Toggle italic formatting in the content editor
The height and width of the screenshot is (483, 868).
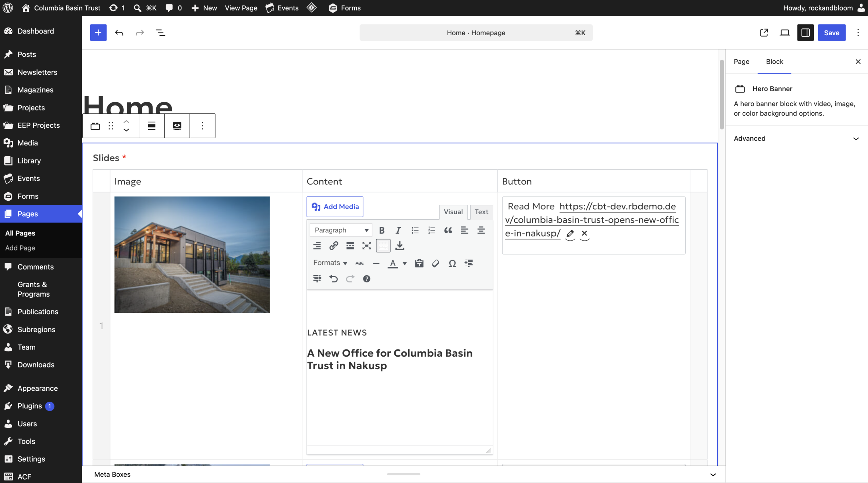coord(398,230)
